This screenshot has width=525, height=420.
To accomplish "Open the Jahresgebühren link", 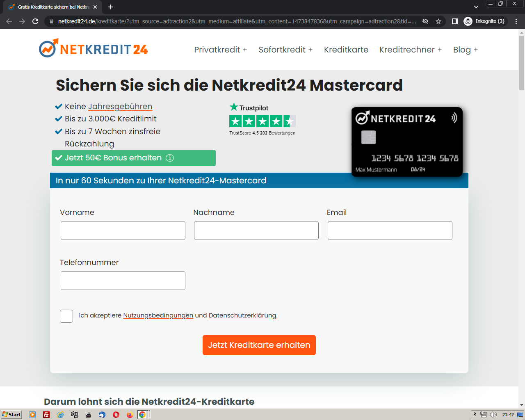I will click(120, 107).
